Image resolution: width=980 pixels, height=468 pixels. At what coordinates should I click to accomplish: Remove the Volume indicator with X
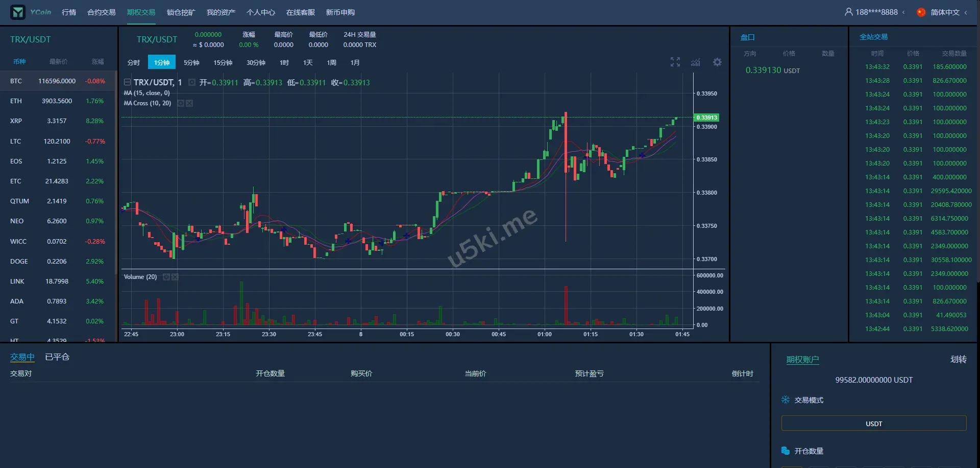pos(175,277)
